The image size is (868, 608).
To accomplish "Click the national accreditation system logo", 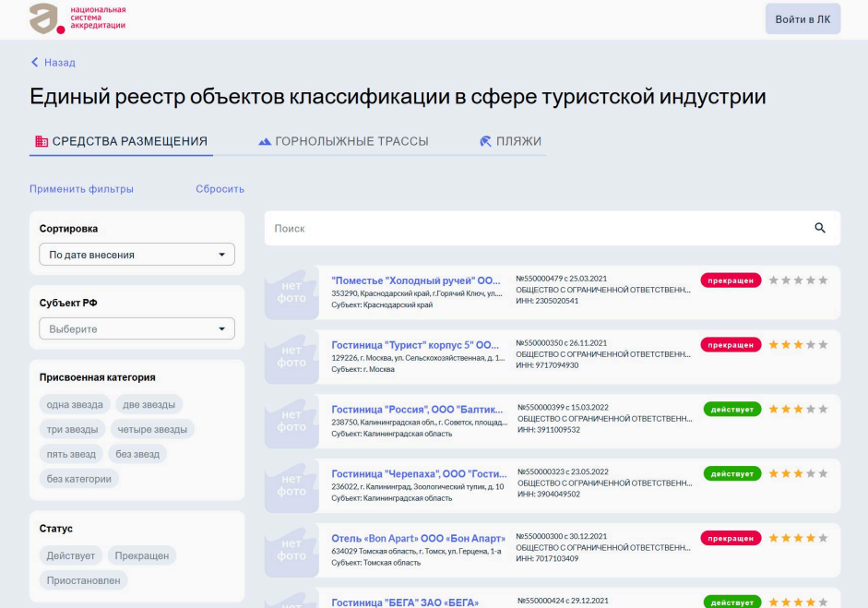I will point(77,18).
